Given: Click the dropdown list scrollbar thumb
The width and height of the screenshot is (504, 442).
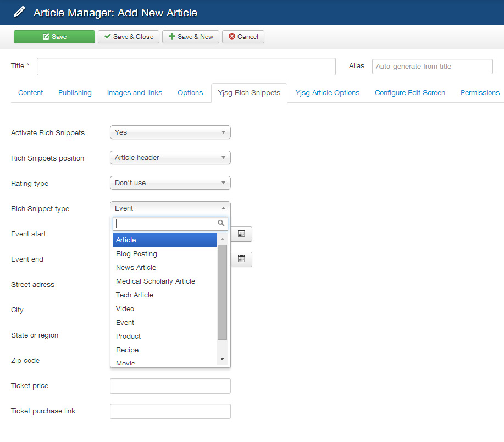Looking at the screenshot, I should (222, 292).
